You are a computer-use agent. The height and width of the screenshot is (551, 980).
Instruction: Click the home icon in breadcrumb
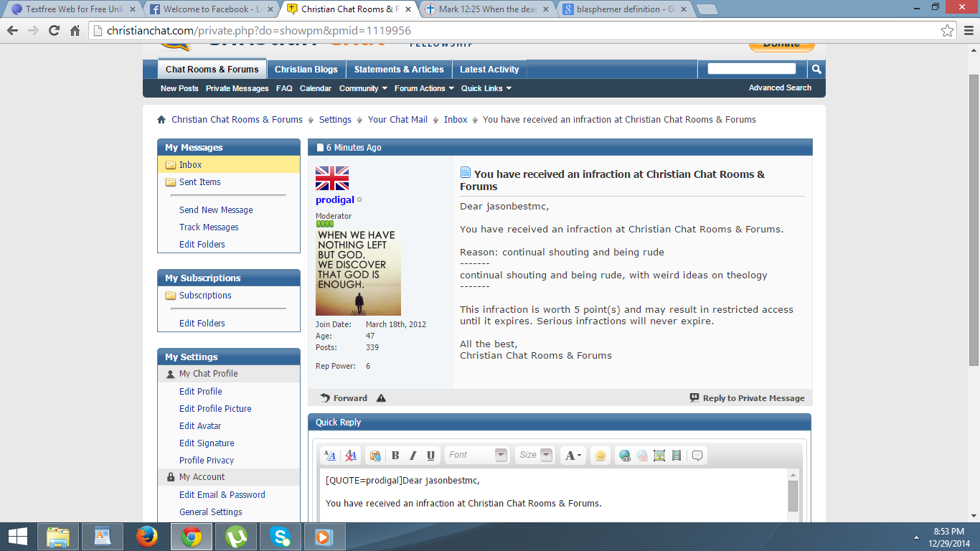click(x=161, y=120)
